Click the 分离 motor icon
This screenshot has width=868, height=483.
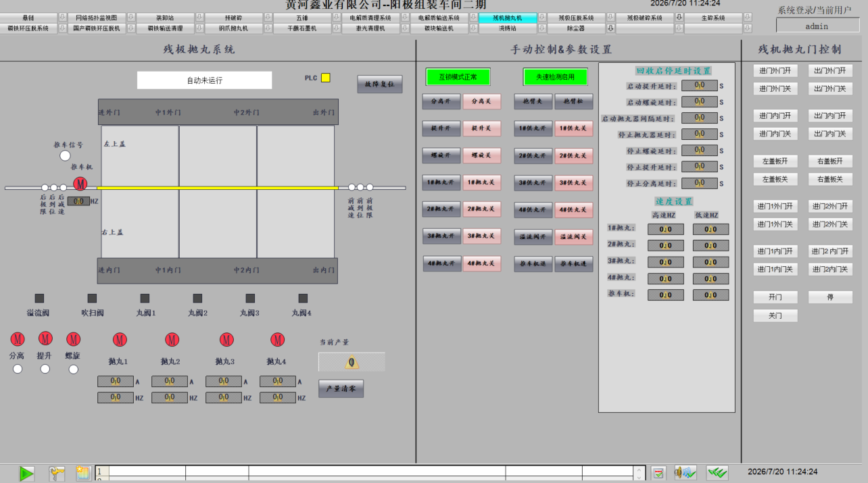pyautogui.click(x=18, y=339)
